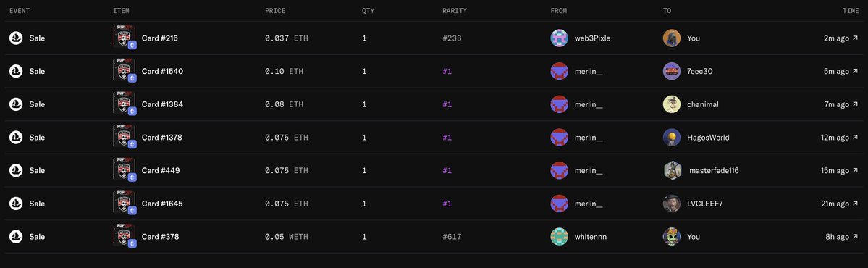Click the PRICE column header
Image resolution: width=868 pixels, height=268 pixels.
pos(275,11)
